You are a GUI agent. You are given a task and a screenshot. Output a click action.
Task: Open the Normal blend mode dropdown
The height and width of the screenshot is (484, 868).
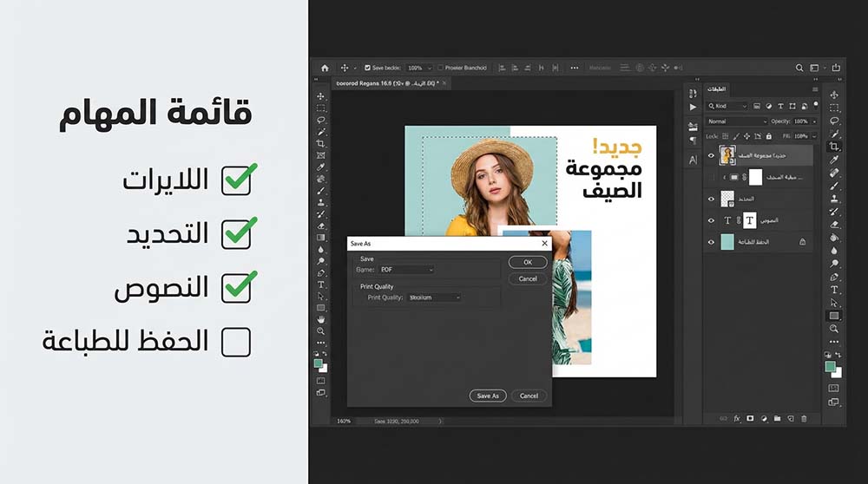(737, 121)
